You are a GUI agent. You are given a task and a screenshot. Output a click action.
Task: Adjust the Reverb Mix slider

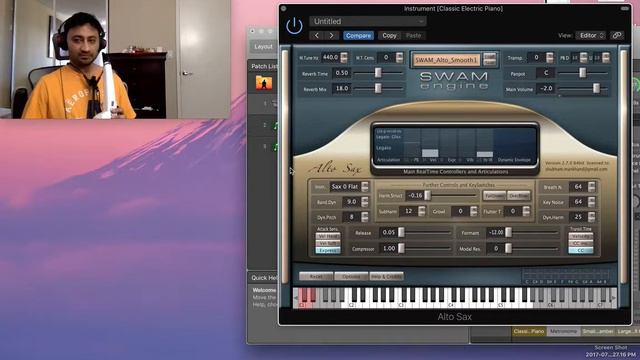click(x=378, y=88)
